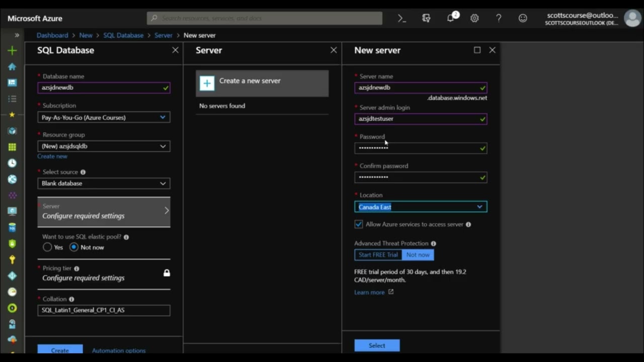
Task: Open the Dashboard icon in the sidebar
Action: pyautogui.click(x=12, y=82)
